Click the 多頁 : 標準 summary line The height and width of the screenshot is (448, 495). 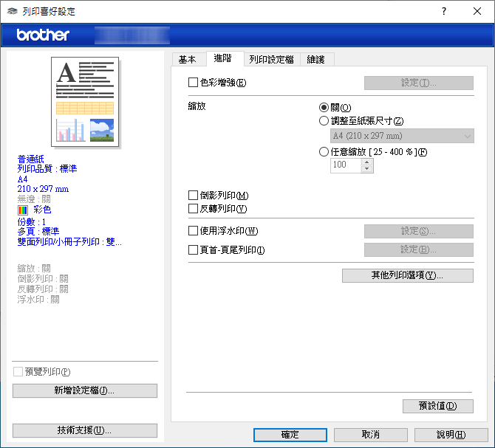tap(38, 232)
